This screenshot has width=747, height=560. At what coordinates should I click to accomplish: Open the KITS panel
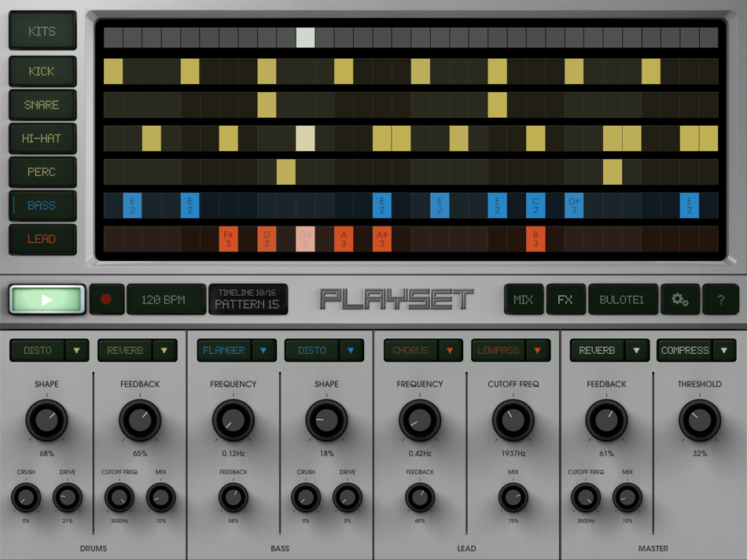tap(42, 30)
